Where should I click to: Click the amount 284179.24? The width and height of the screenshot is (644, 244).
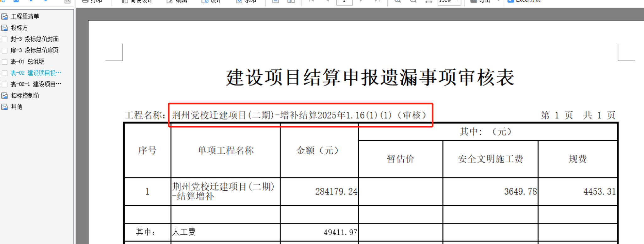tap(336, 192)
